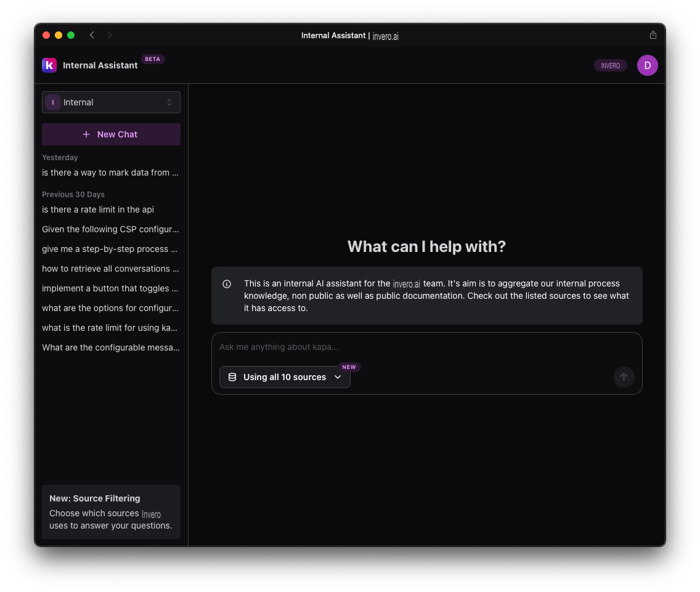Open the Internal workspace selector

coord(111,102)
